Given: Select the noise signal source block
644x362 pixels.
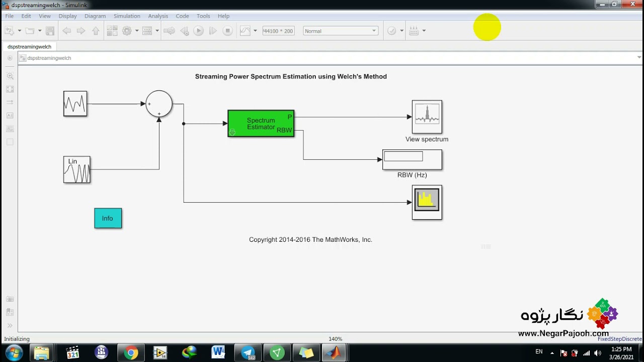Looking at the screenshot, I should tap(75, 104).
